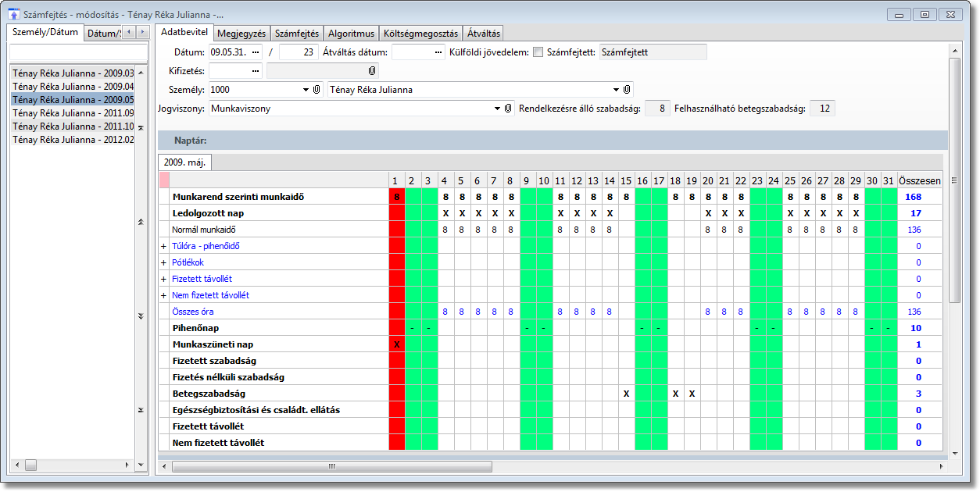Open the Algoritmus tab
980x492 pixels.
click(351, 34)
